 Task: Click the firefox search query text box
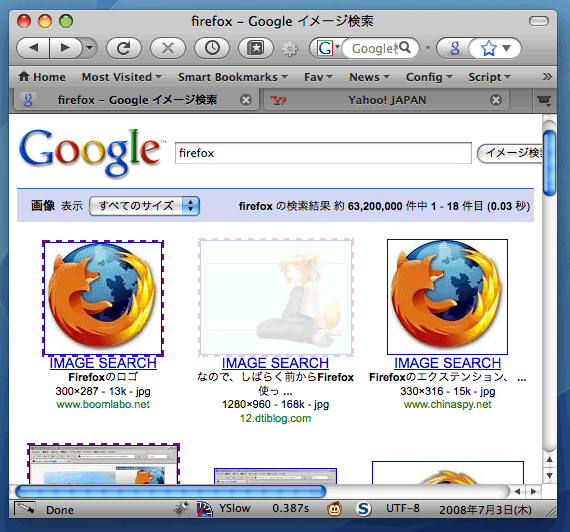323,153
